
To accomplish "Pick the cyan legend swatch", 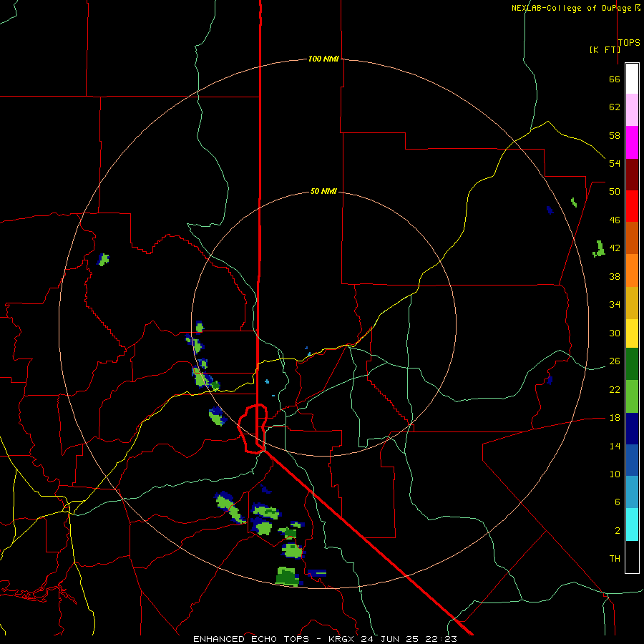I will point(632,525).
